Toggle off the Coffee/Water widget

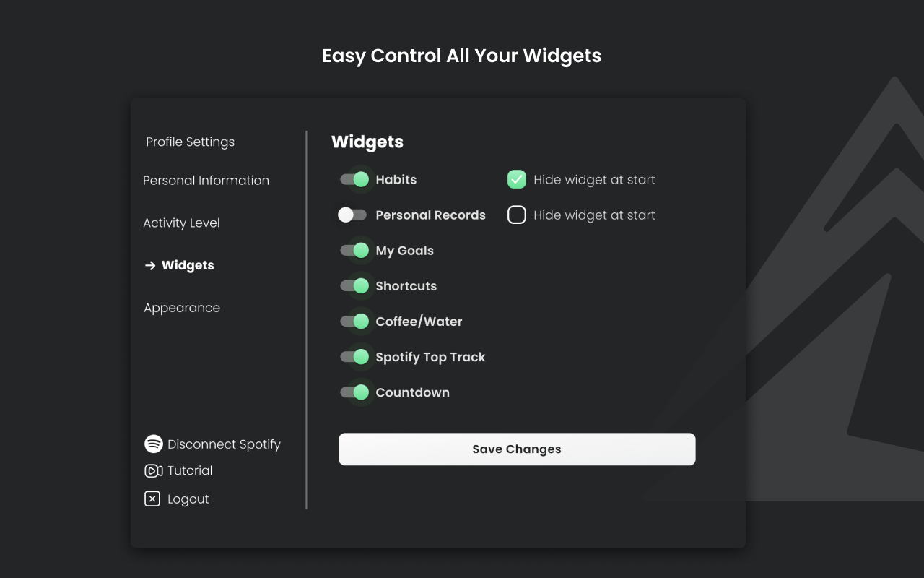[x=353, y=321]
